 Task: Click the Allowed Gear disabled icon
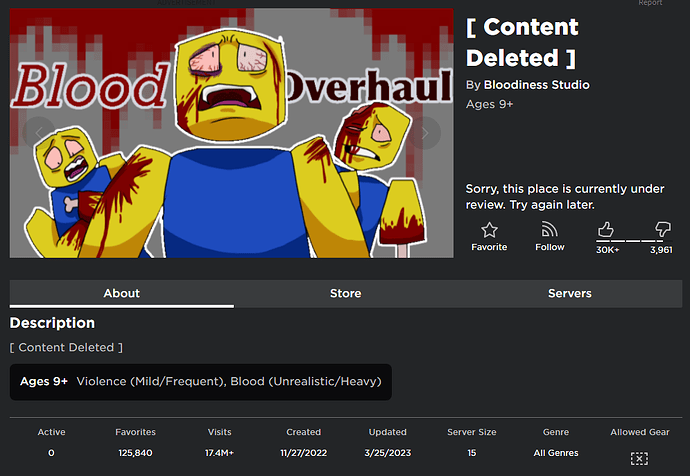pos(639,458)
